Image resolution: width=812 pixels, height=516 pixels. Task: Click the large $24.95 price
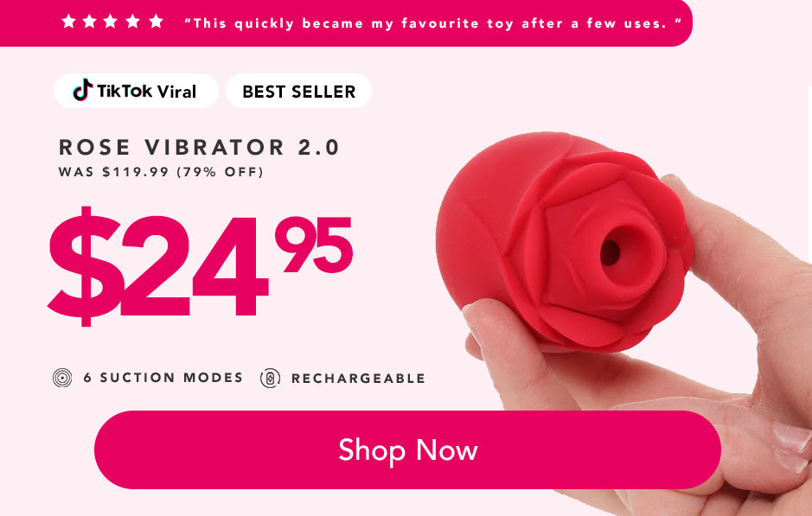coord(201,266)
